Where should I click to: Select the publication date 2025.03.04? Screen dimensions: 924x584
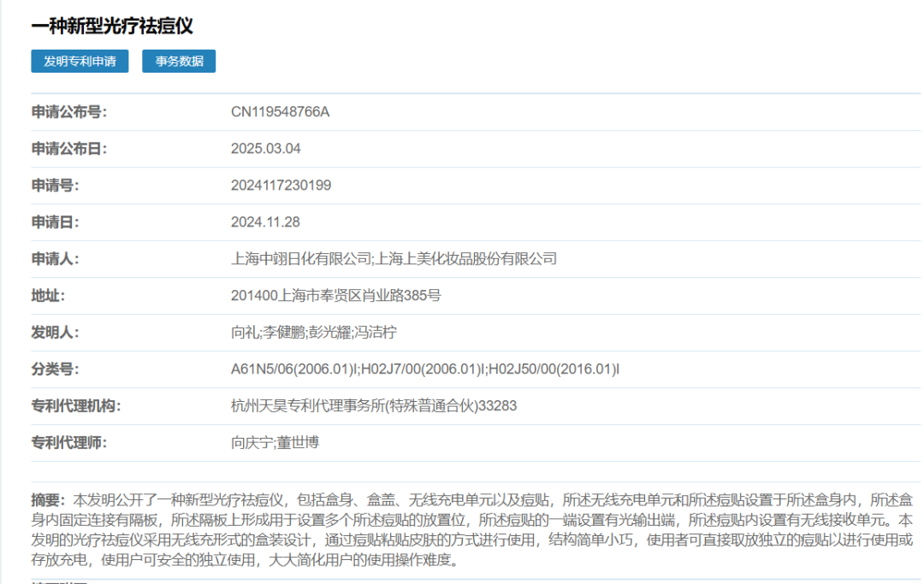(266, 149)
